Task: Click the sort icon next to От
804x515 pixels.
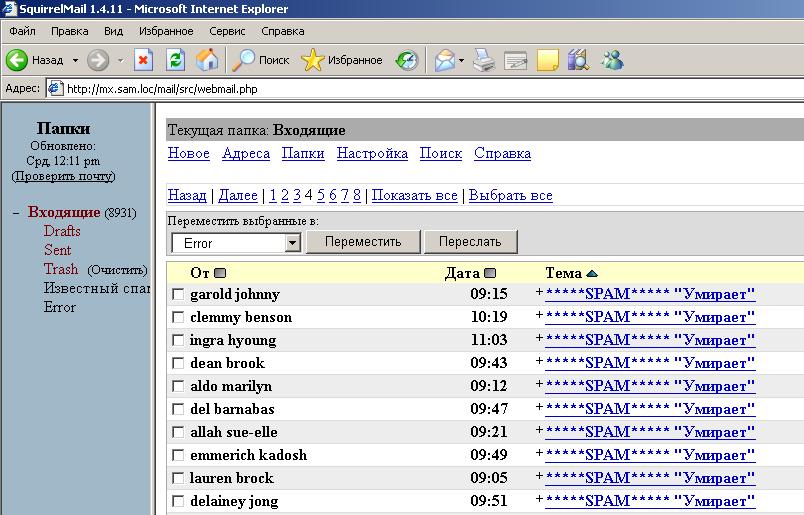Action: click(x=220, y=273)
